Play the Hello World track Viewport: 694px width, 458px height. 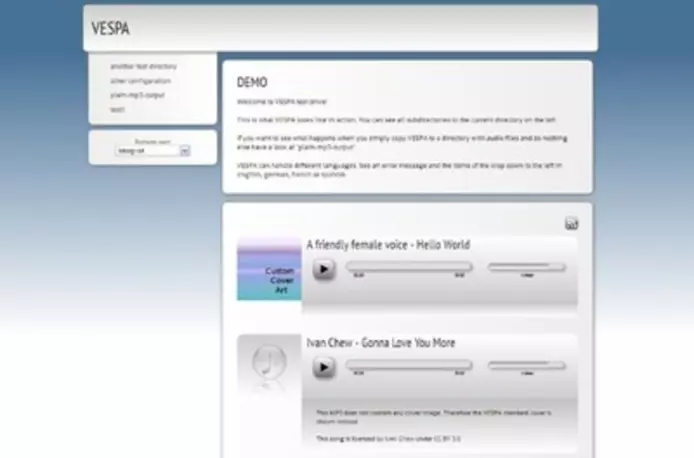(x=323, y=269)
